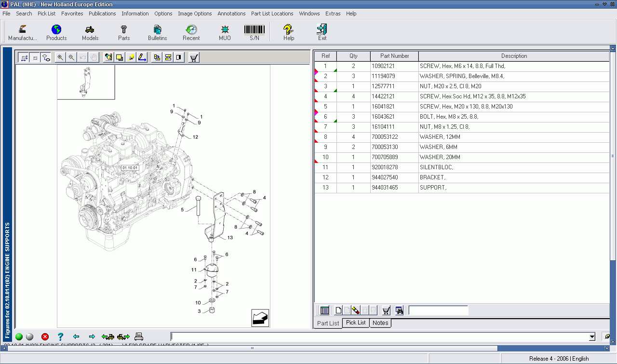The image size is (617, 364).
Task: Select the highlighter marker tool
Action: (131, 57)
